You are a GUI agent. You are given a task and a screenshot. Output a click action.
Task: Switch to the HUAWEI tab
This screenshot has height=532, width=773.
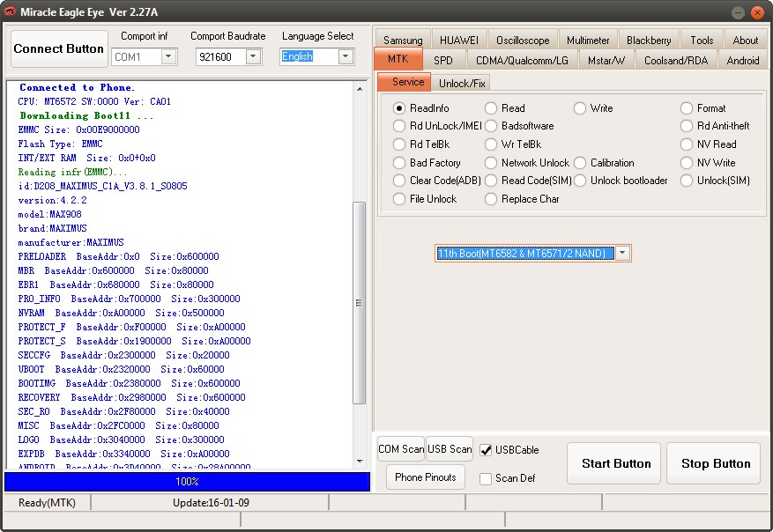click(x=459, y=41)
